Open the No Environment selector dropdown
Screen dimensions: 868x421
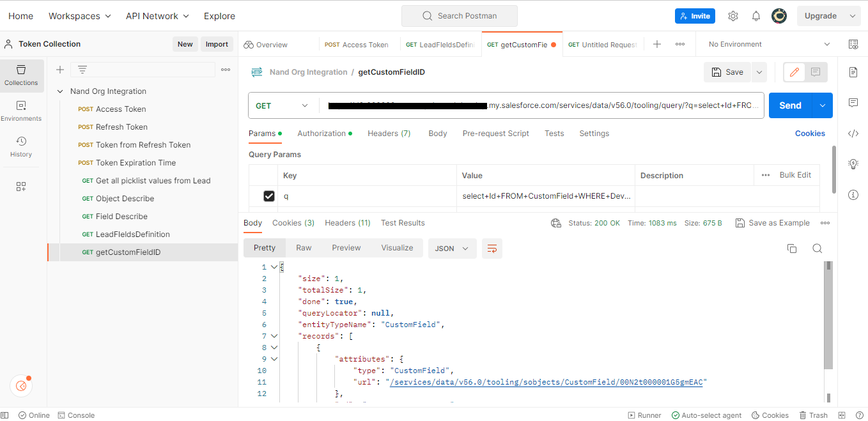click(x=770, y=44)
